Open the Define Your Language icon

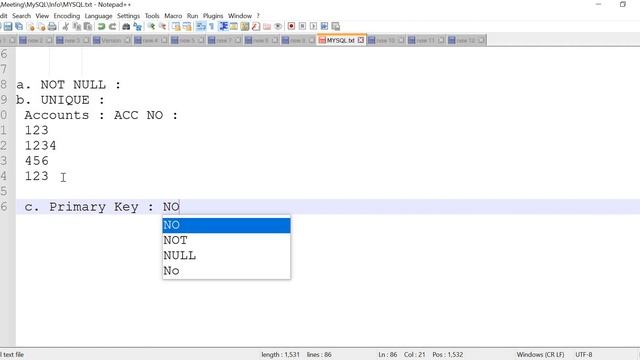point(234,27)
